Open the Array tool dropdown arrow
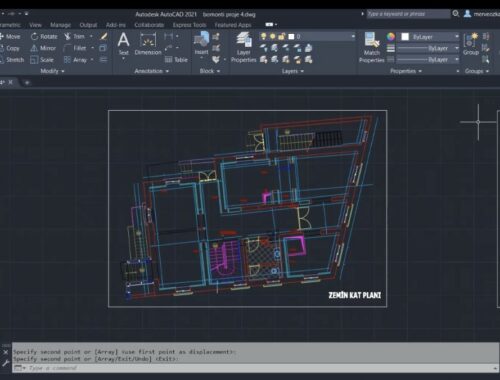The height and width of the screenshot is (380, 500). (92, 60)
